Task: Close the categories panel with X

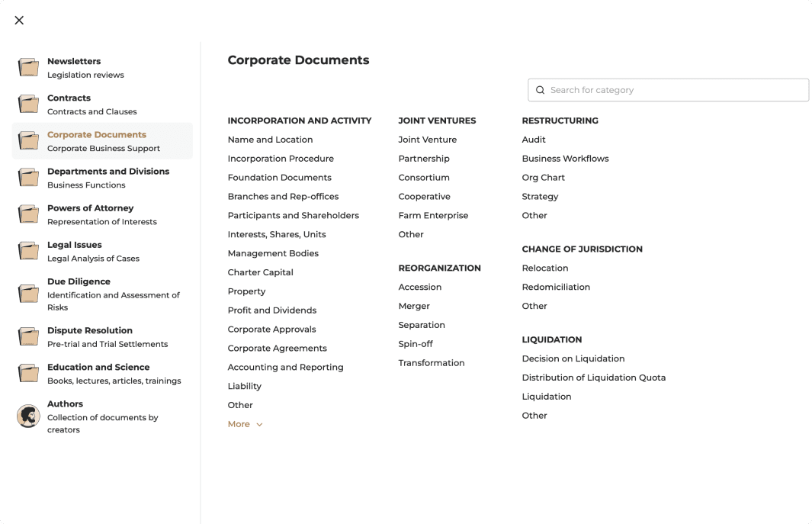Action: [x=19, y=21]
